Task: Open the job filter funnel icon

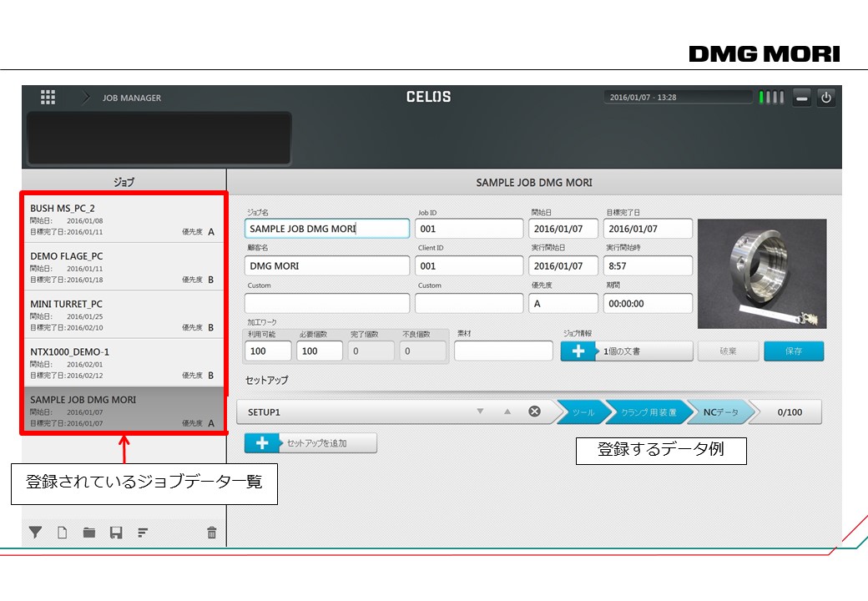Action: [x=35, y=533]
